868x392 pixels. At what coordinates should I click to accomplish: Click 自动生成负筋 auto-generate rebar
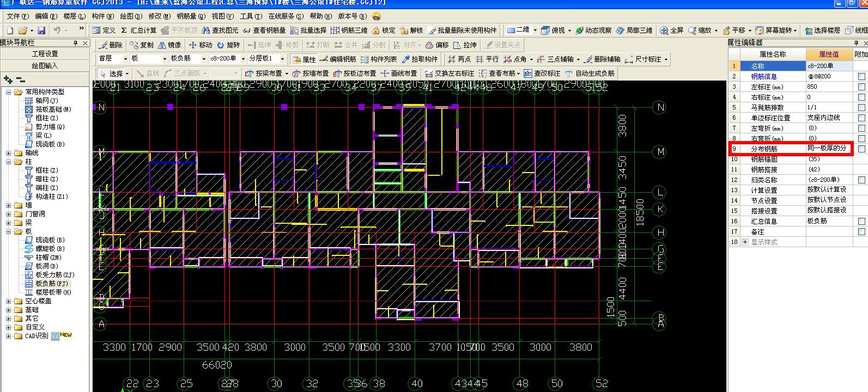point(590,73)
